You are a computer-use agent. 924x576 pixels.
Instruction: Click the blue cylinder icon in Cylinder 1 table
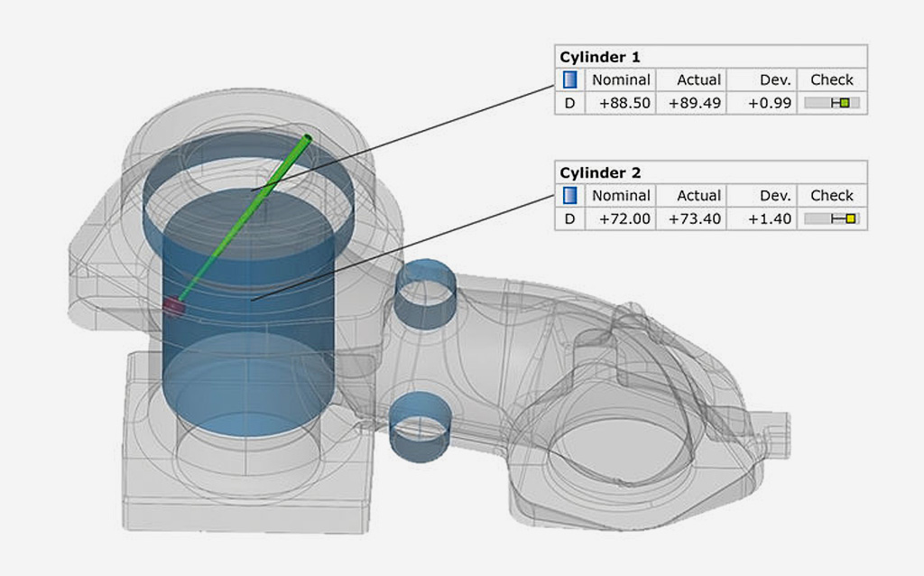click(x=570, y=79)
